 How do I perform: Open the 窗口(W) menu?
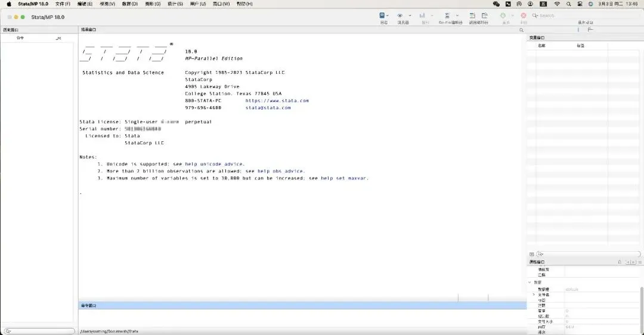(x=221, y=4)
